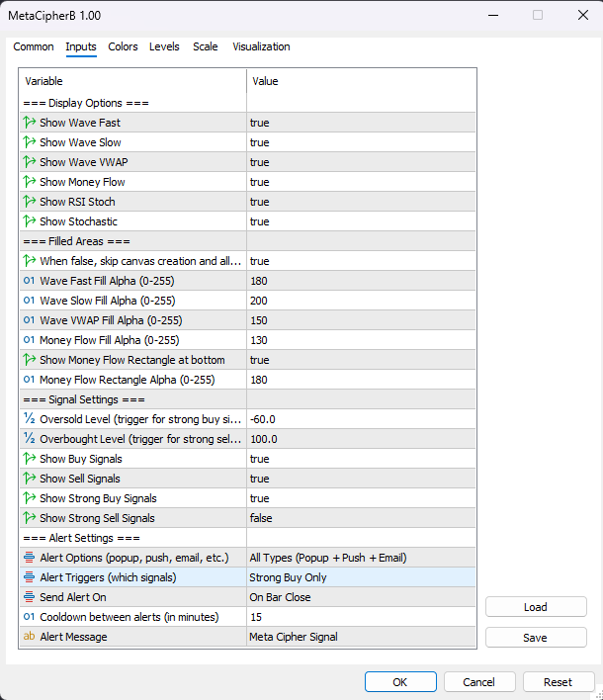Select the Inputs tab
The width and height of the screenshot is (603, 700).
tap(81, 46)
